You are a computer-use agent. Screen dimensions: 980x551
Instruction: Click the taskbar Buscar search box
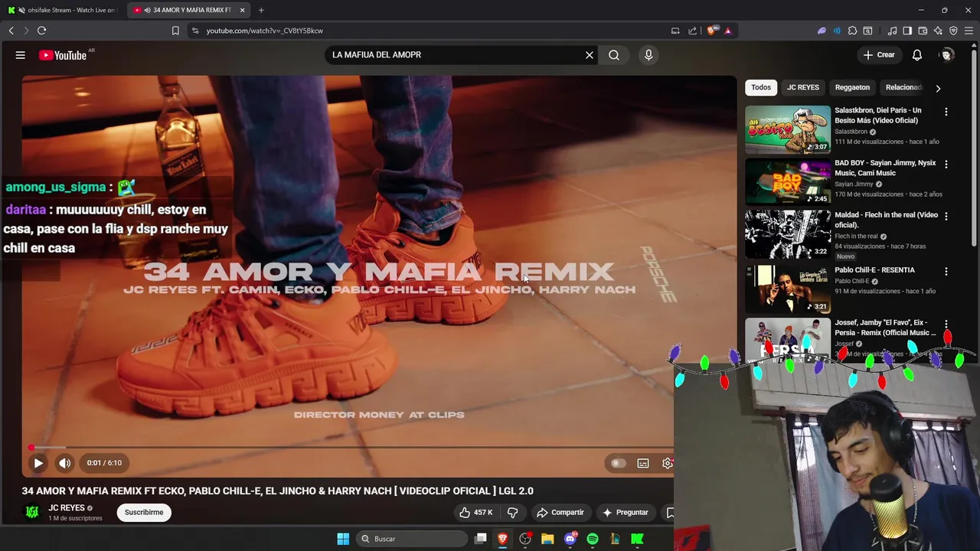coord(412,539)
